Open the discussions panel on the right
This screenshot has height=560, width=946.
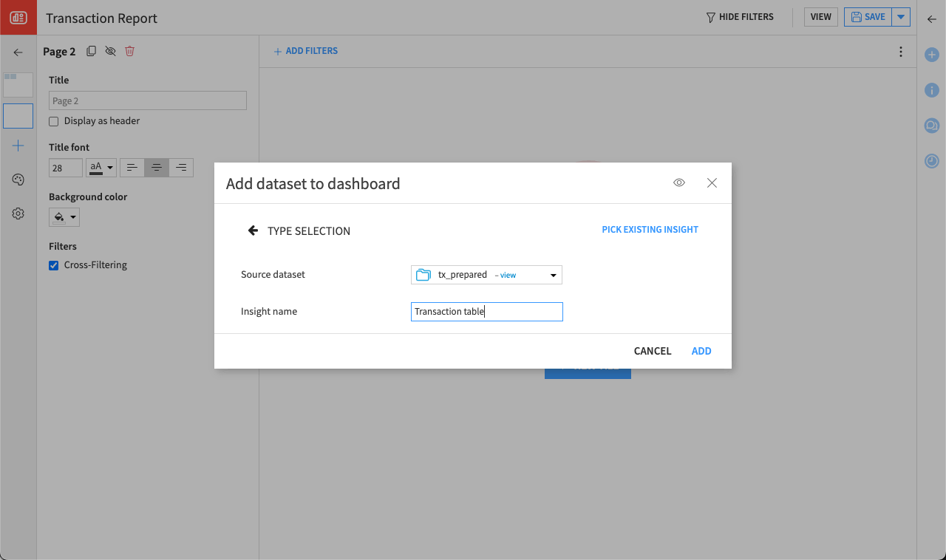click(931, 126)
